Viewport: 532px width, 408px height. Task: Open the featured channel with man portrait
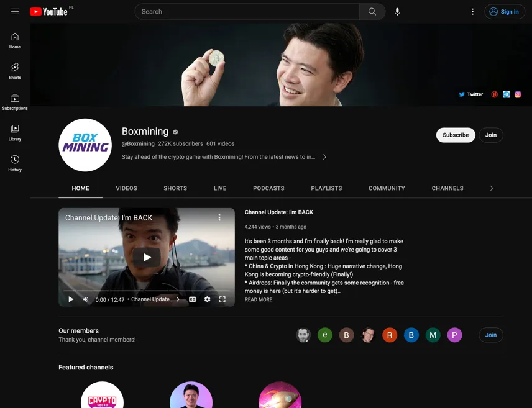click(191, 395)
